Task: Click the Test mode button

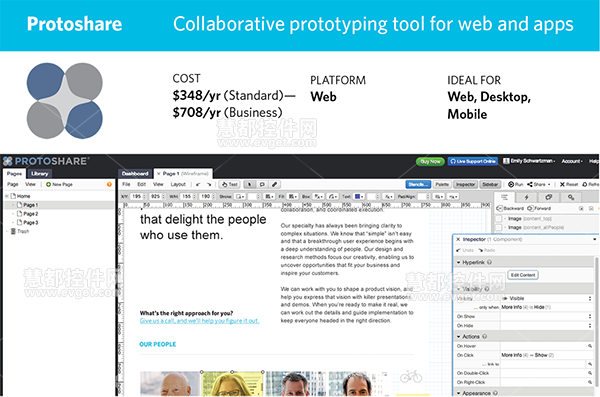Action: click(x=230, y=185)
